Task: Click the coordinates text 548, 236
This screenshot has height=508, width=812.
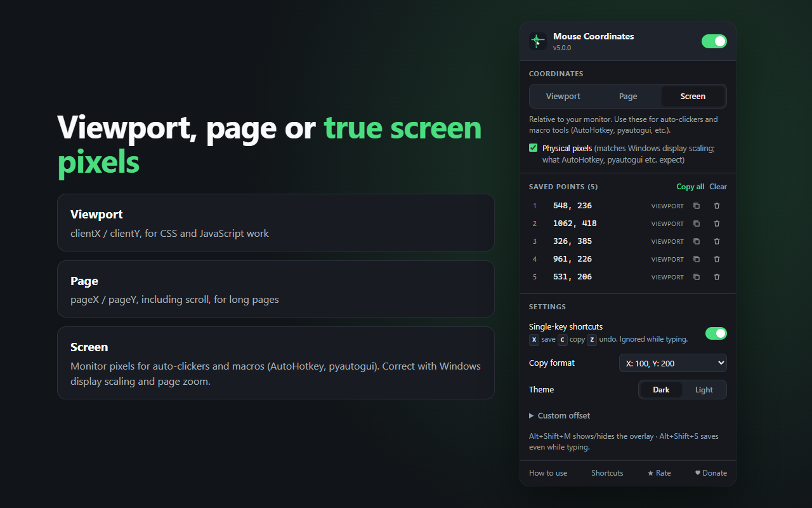Action: (x=572, y=206)
